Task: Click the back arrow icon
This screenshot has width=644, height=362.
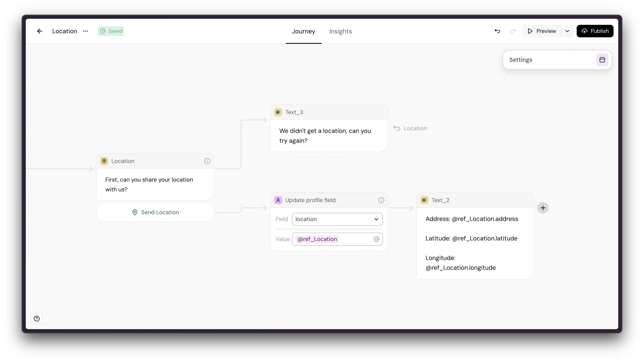Action: coord(40,31)
